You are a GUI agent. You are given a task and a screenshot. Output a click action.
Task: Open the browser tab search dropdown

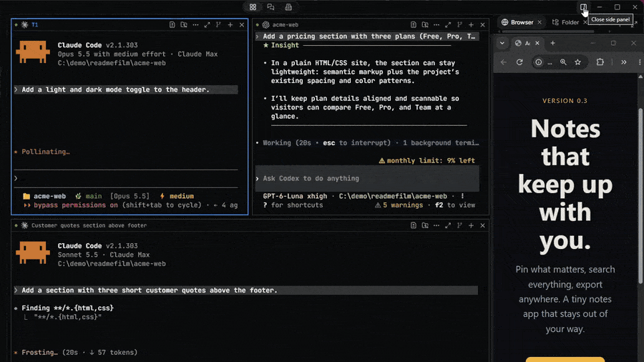(x=502, y=43)
